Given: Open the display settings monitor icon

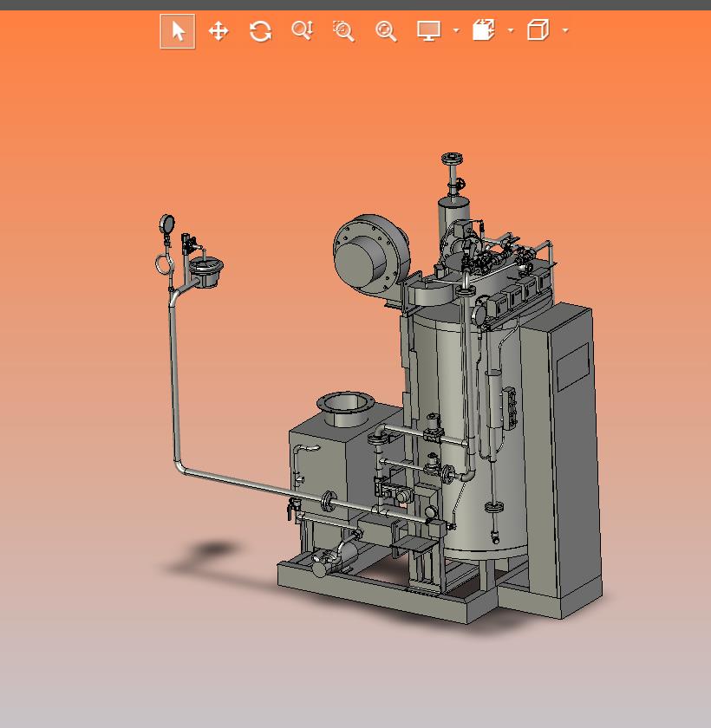Looking at the screenshot, I should [x=428, y=31].
